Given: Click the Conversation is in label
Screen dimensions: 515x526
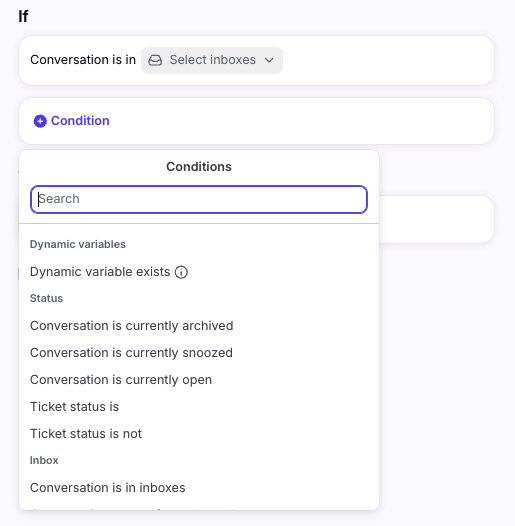Looking at the screenshot, I should coord(83,60).
